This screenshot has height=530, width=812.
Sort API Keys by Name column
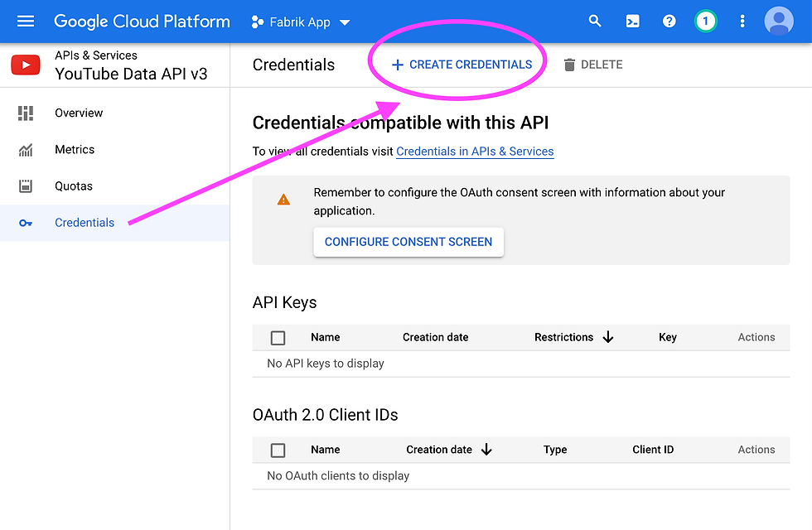(325, 338)
